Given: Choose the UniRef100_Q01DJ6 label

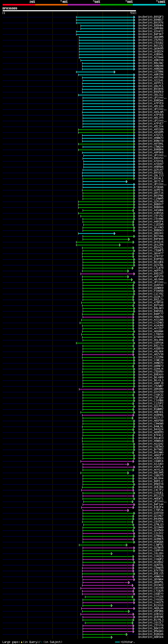Looking at the screenshot, I should point(151,242).
